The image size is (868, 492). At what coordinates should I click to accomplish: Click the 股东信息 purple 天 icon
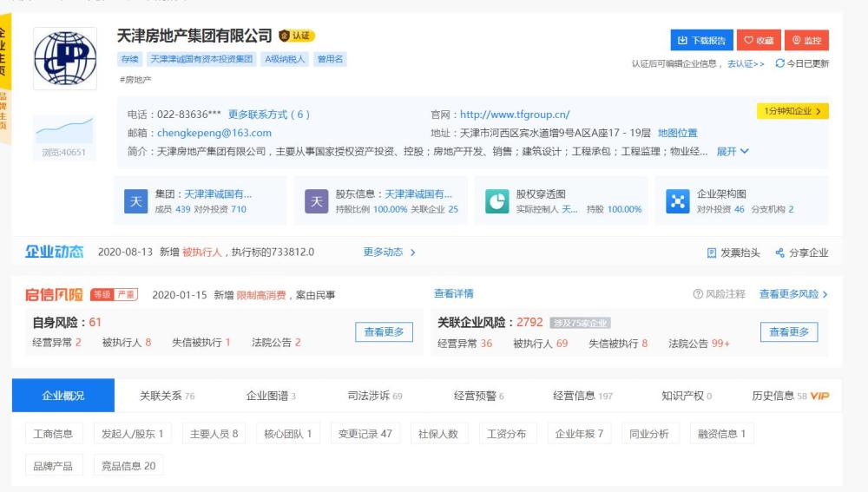[316, 201]
